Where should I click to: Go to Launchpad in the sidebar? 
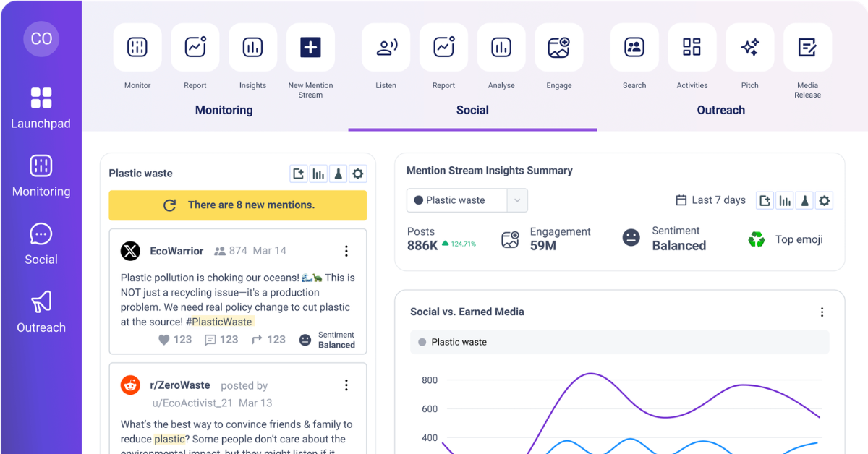tap(41, 108)
